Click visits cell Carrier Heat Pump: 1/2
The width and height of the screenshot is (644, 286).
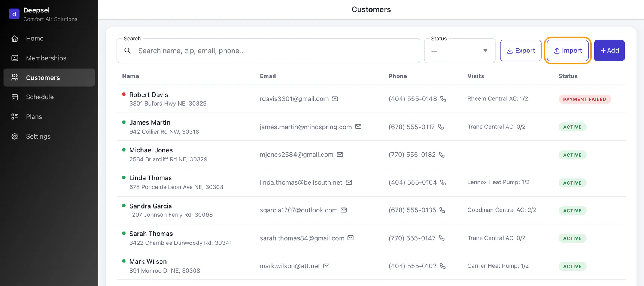(498, 266)
